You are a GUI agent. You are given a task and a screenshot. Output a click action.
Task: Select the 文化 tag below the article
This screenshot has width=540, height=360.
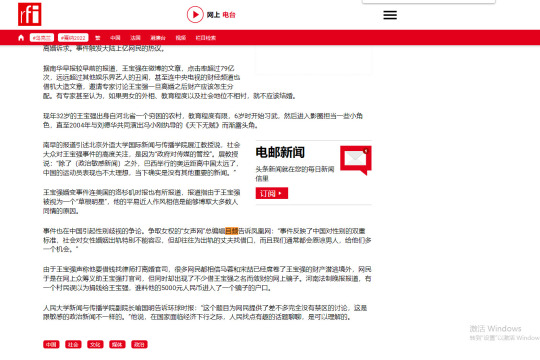(95, 344)
